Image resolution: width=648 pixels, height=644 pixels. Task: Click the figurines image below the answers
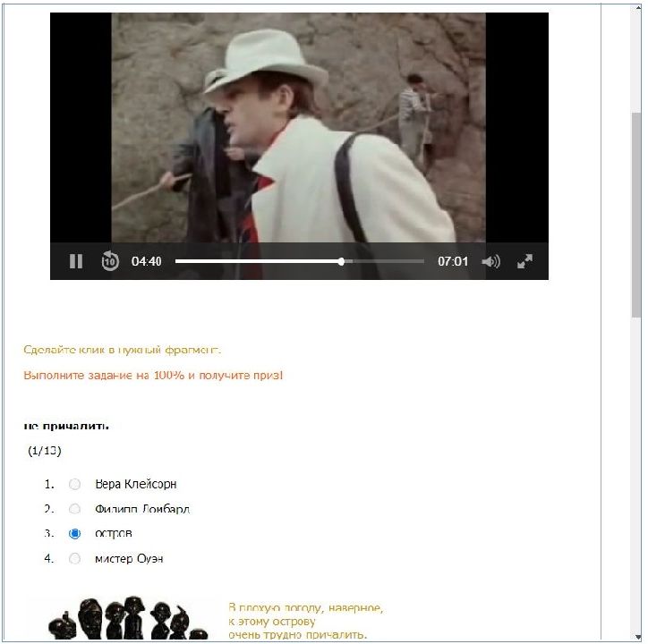128,618
